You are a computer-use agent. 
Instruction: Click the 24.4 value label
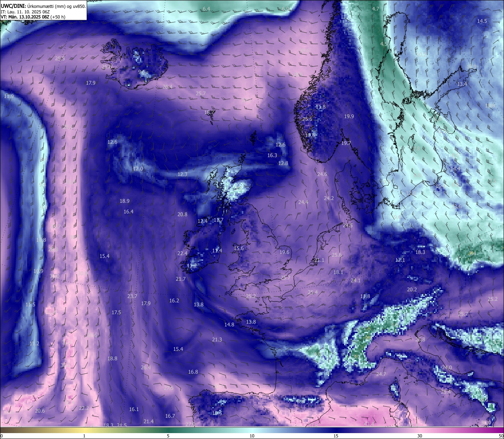(x=303, y=202)
